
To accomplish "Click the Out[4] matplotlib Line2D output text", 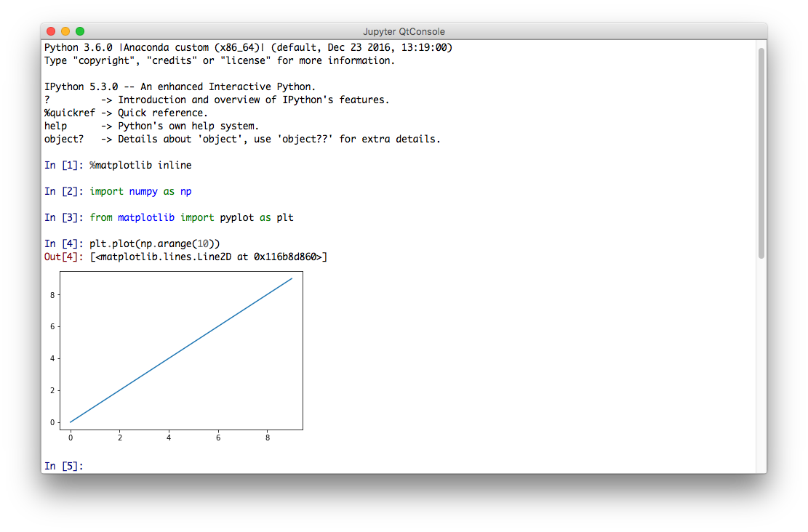I will [x=209, y=257].
